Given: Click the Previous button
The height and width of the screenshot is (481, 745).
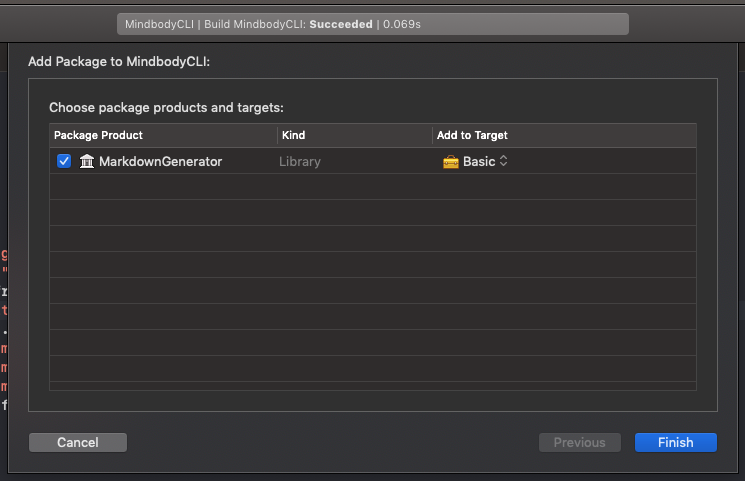Looking at the screenshot, I should pos(580,443).
